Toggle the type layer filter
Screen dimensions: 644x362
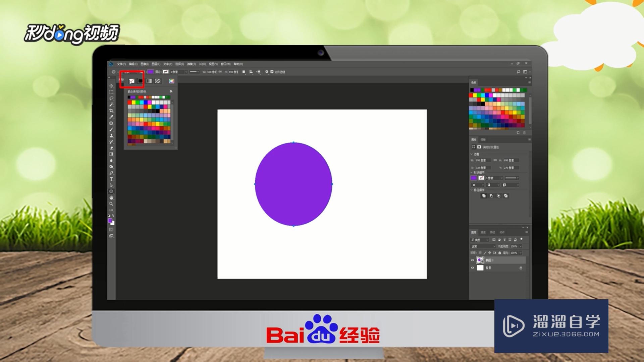click(x=505, y=240)
